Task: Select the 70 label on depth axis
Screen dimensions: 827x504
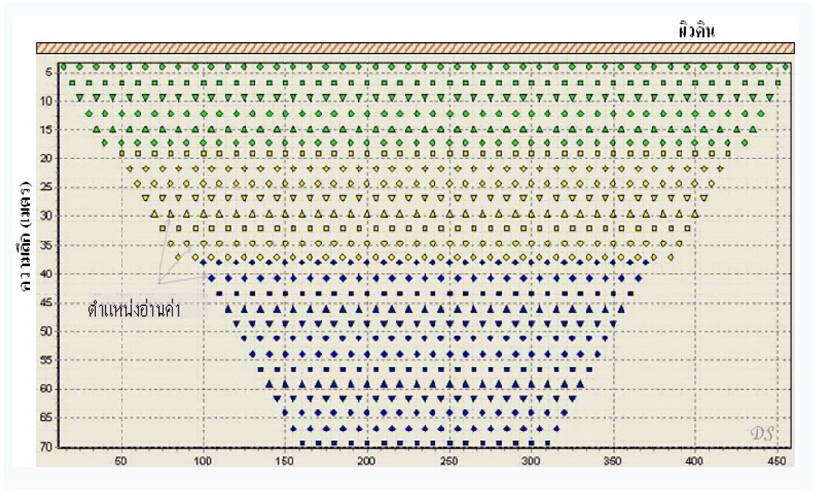Action: pos(47,447)
